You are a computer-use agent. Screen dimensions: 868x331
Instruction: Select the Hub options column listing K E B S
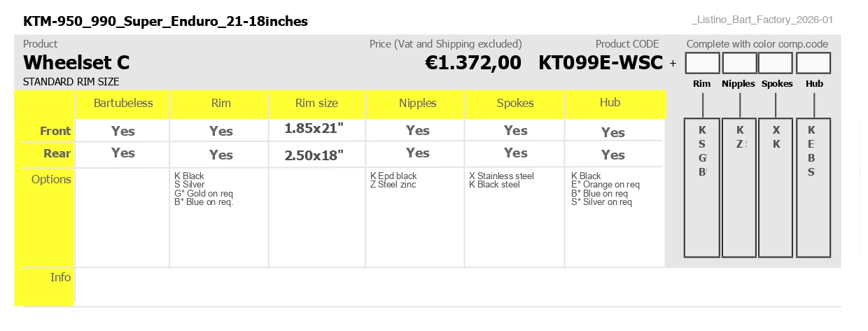pos(813,188)
